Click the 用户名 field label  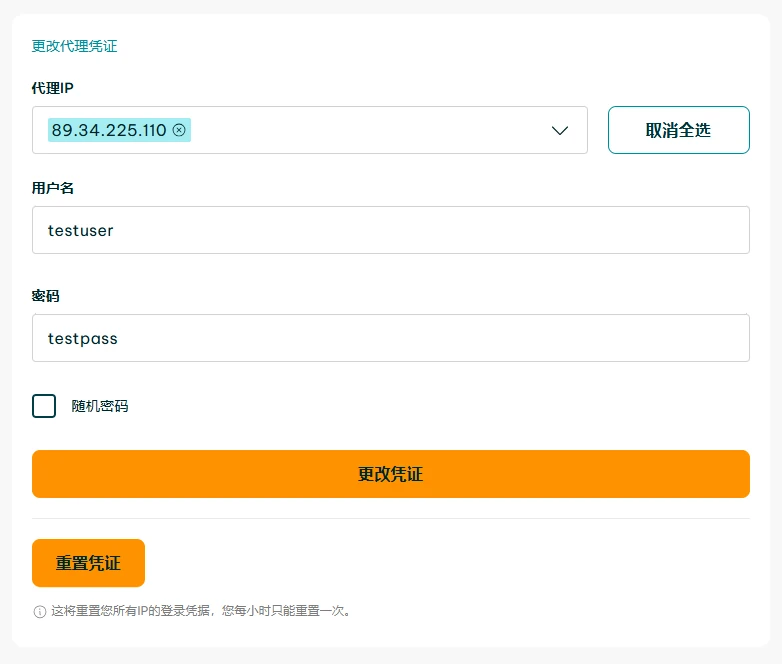53,188
